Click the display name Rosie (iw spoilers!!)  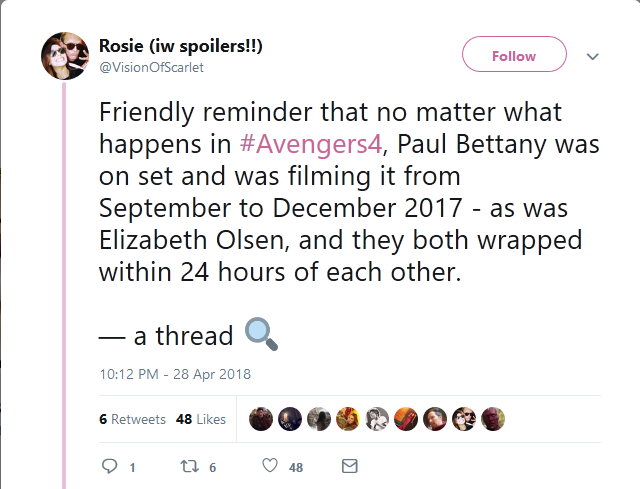pos(181,46)
